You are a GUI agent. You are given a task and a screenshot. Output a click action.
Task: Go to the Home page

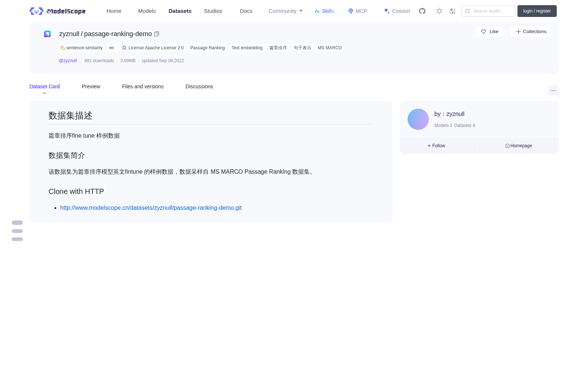point(114,11)
